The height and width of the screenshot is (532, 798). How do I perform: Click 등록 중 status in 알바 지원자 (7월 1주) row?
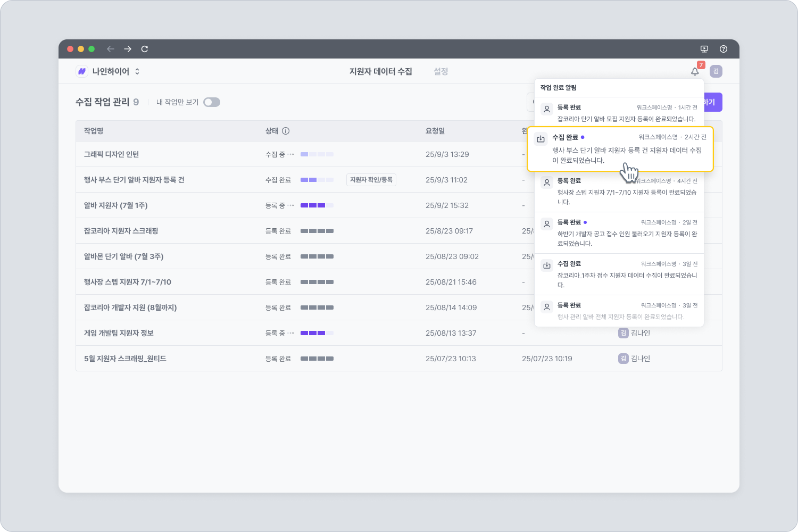click(275, 205)
